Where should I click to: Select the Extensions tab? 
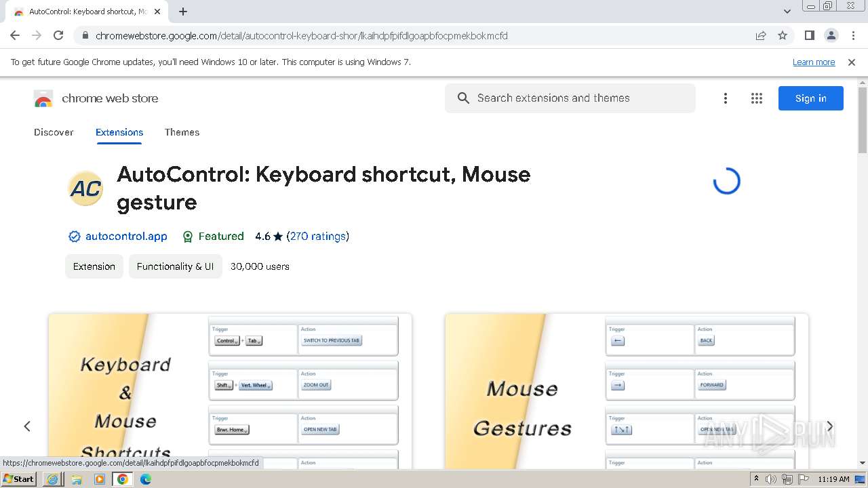point(119,132)
